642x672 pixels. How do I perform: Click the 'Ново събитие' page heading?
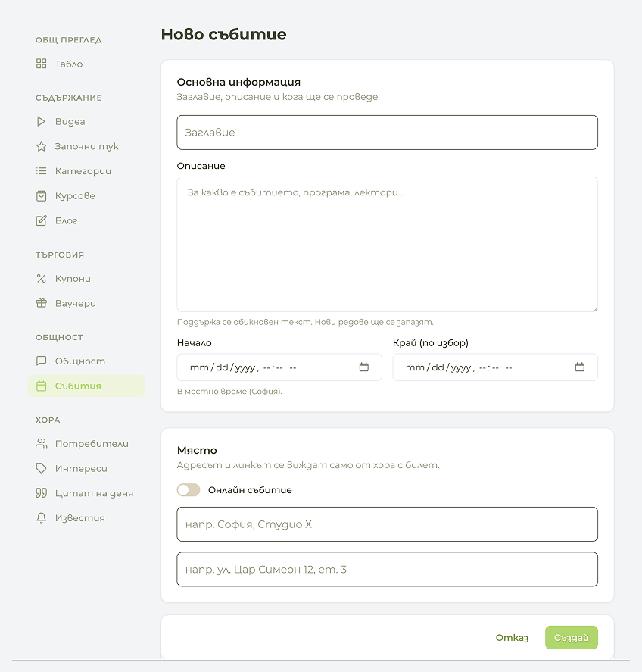tap(223, 34)
